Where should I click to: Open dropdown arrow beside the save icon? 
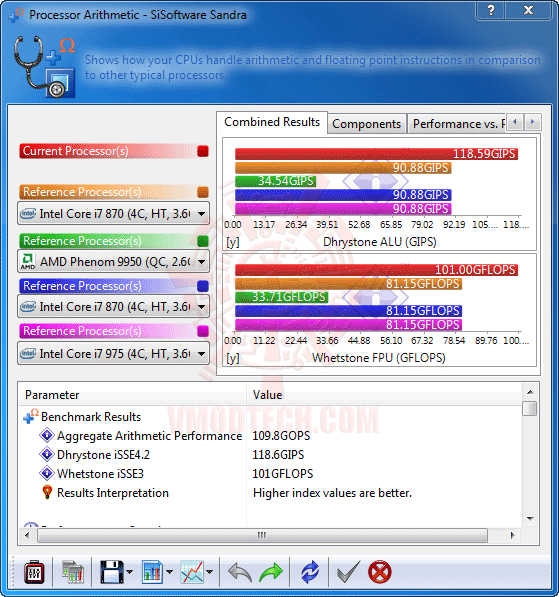tap(129, 572)
